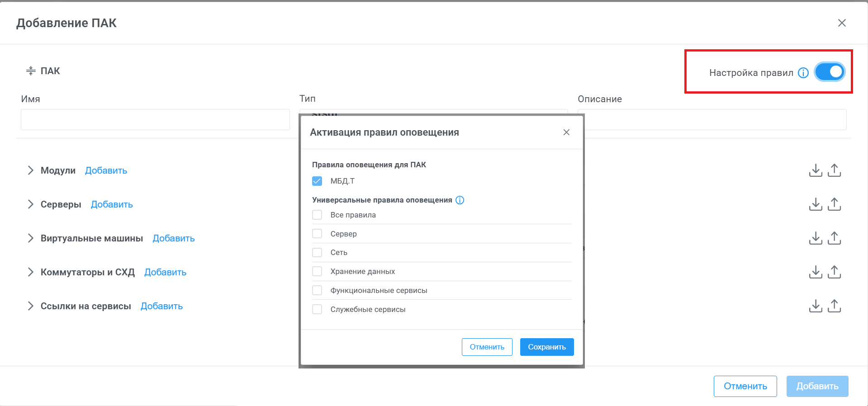Click the upload icon for Коммутаторы и СХД
The width and height of the screenshot is (868, 406).
click(834, 272)
